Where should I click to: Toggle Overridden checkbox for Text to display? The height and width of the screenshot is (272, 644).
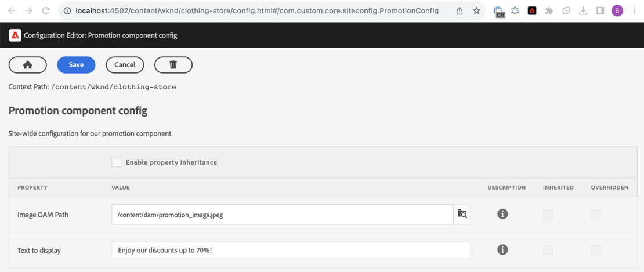(x=596, y=250)
